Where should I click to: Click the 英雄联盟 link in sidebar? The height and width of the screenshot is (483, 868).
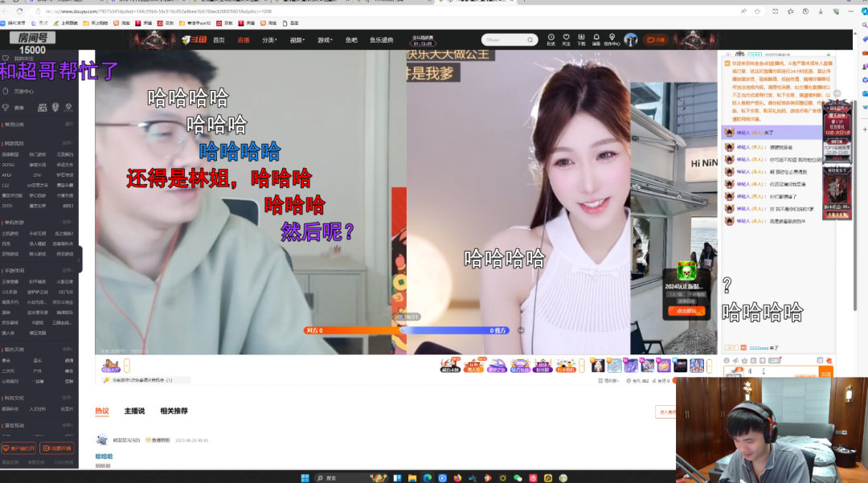click(10, 154)
